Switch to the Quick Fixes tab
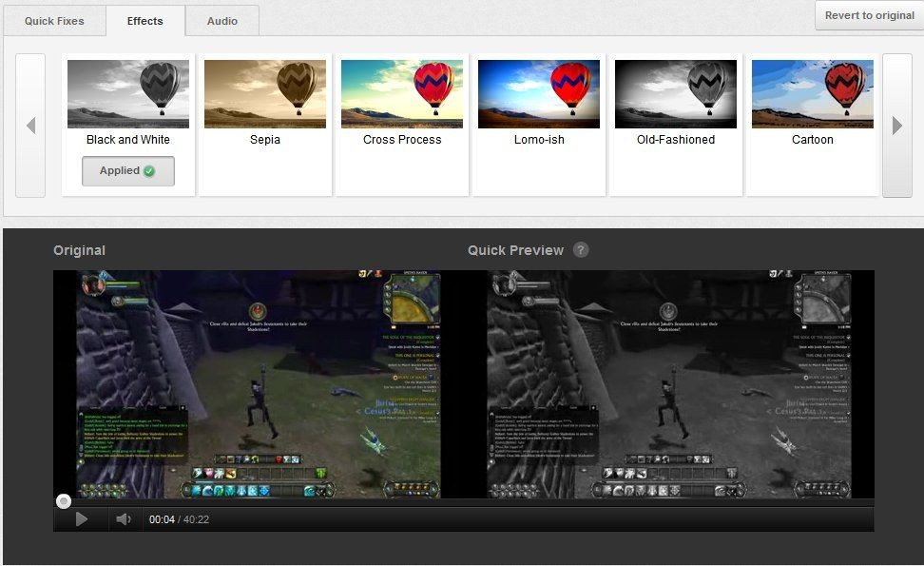The width and height of the screenshot is (924, 566). point(54,21)
